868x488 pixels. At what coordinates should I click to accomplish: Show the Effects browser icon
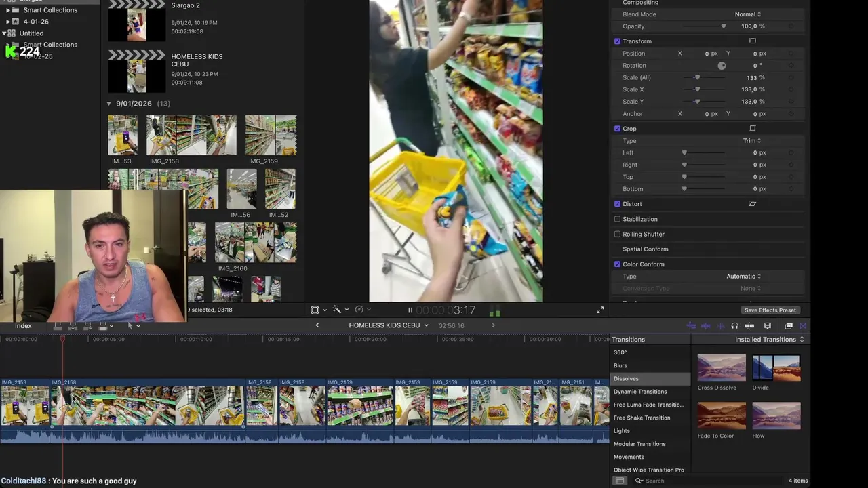(x=789, y=326)
